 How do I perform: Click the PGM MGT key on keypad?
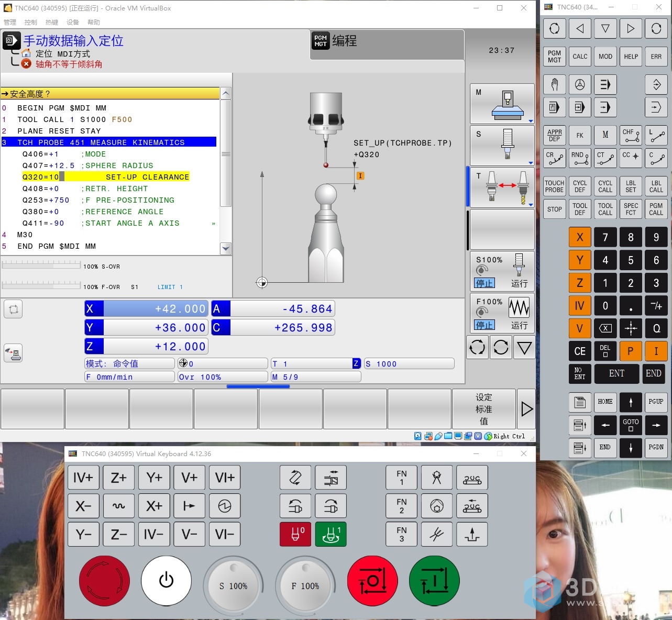point(554,57)
